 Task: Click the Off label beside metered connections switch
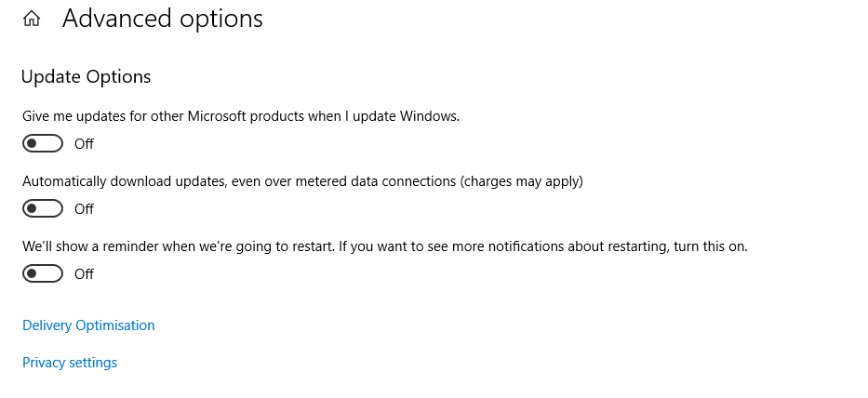tap(84, 208)
